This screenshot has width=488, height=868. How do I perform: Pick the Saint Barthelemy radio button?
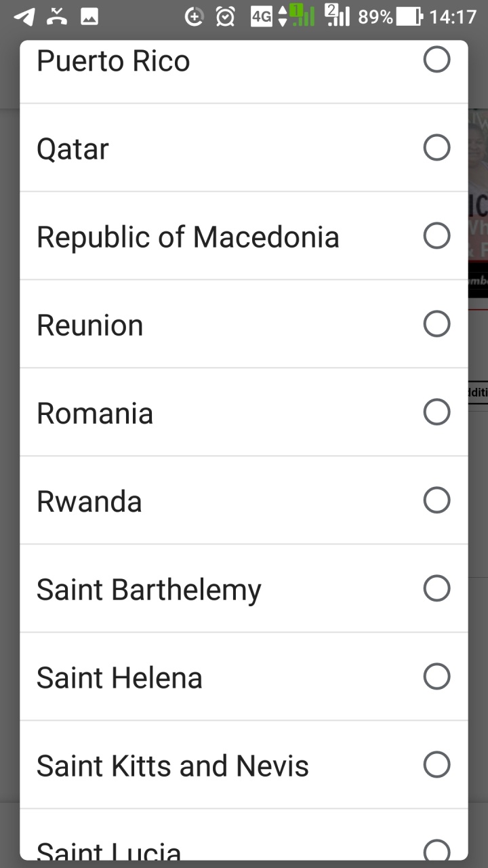436,588
